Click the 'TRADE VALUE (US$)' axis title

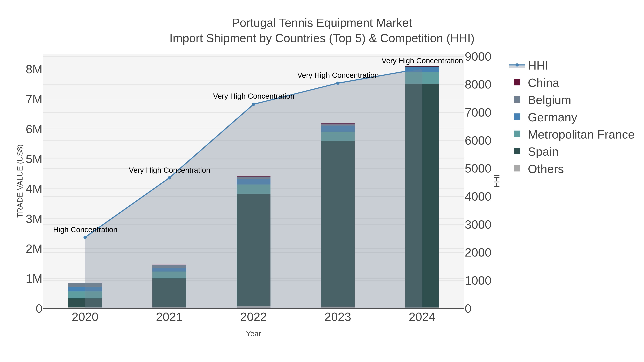coord(20,181)
